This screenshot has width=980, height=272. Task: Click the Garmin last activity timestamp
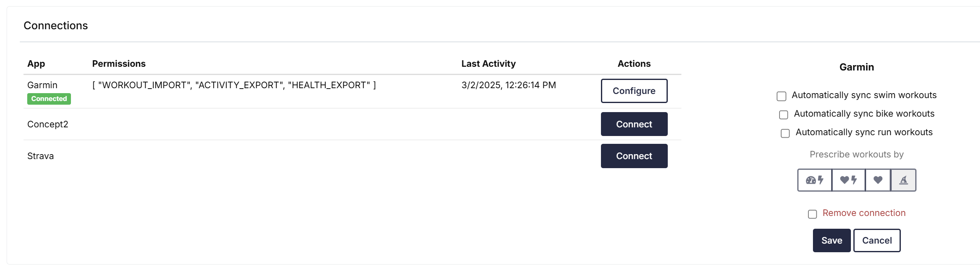[509, 85]
